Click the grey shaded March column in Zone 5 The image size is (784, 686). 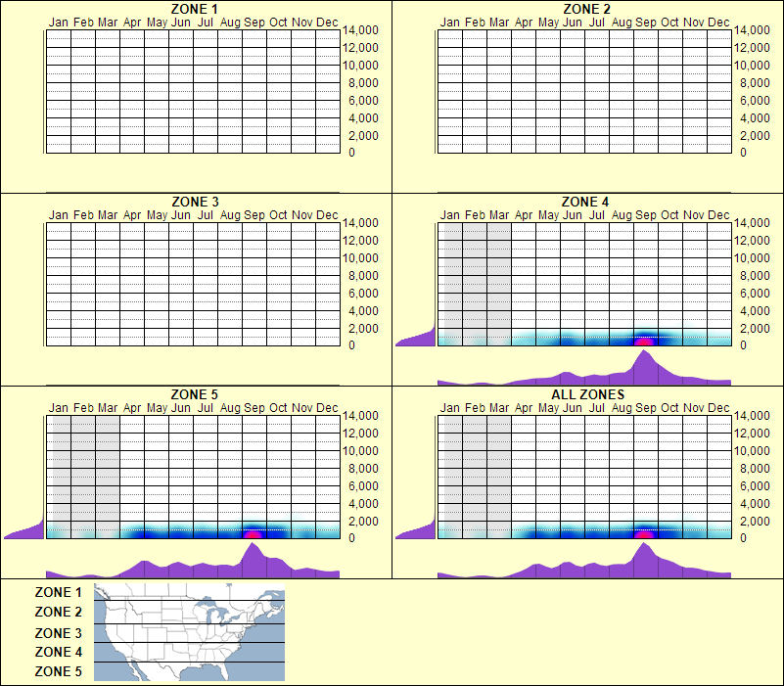(108, 477)
